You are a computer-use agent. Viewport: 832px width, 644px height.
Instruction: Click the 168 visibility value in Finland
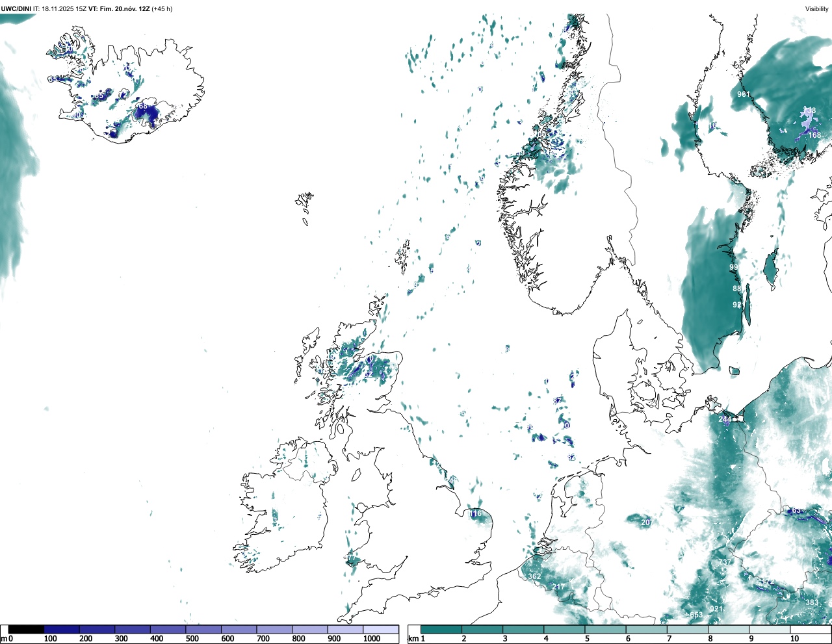814,135
